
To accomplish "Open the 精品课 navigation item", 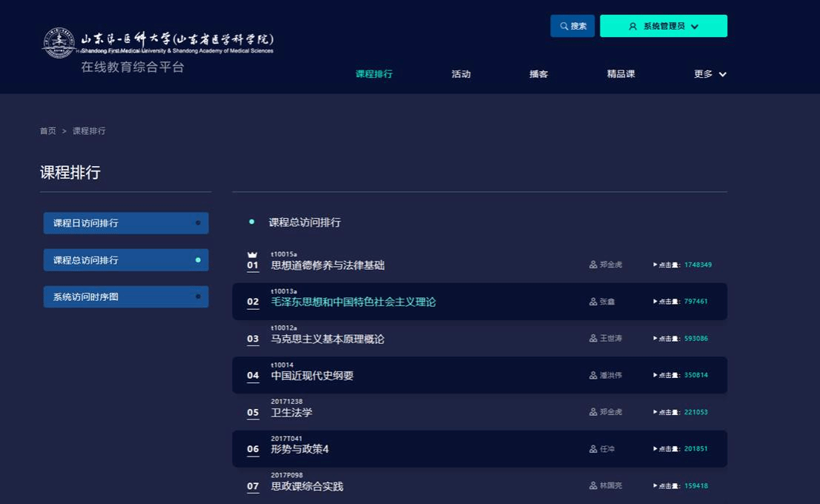I will (621, 74).
